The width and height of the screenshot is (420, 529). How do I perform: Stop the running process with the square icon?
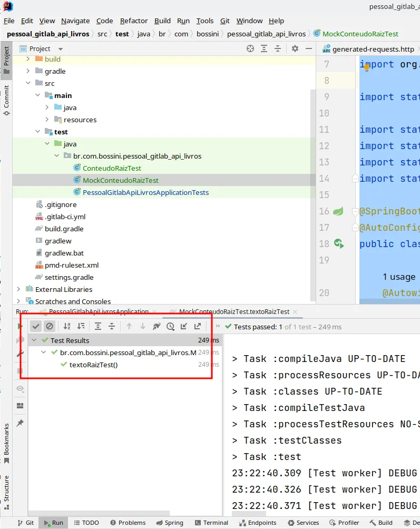pyautogui.click(x=20, y=371)
